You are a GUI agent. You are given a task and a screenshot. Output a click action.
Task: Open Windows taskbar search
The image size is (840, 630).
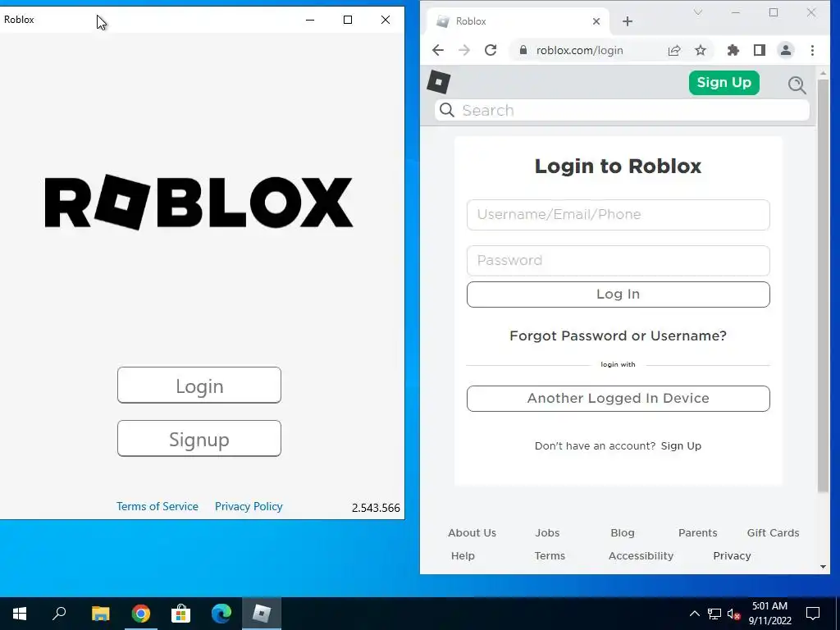tap(59, 614)
